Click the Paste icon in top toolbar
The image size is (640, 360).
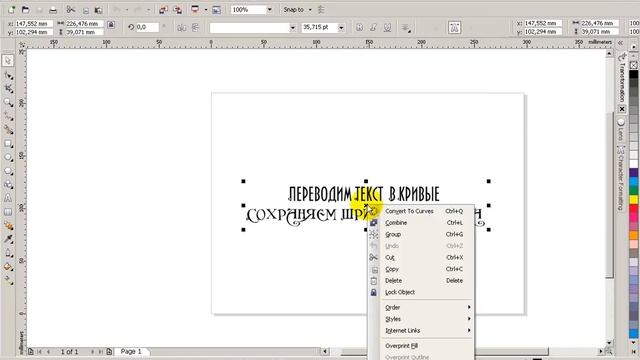click(x=98, y=10)
